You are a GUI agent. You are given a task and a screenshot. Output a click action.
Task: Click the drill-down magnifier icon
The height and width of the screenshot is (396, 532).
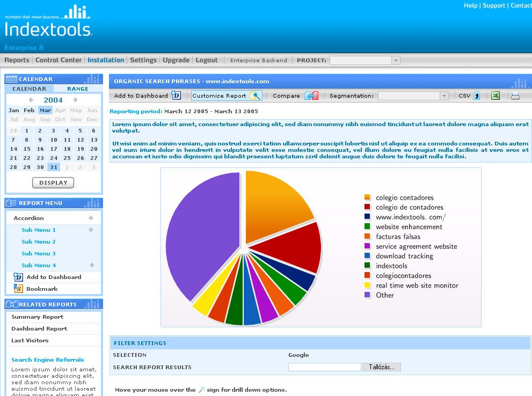click(x=201, y=390)
